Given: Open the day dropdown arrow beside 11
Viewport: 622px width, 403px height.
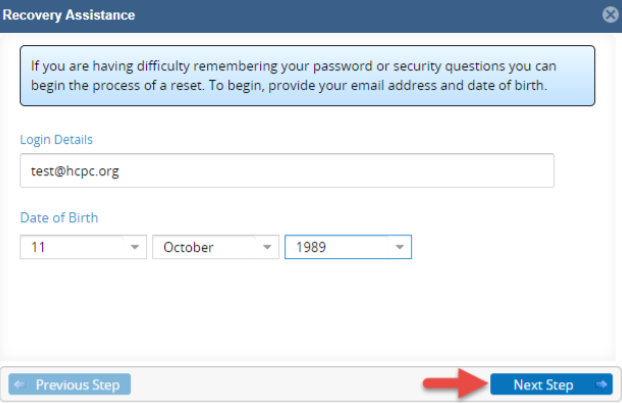Looking at the screenshot, I should pyautogui.click(x=135, y=247).
